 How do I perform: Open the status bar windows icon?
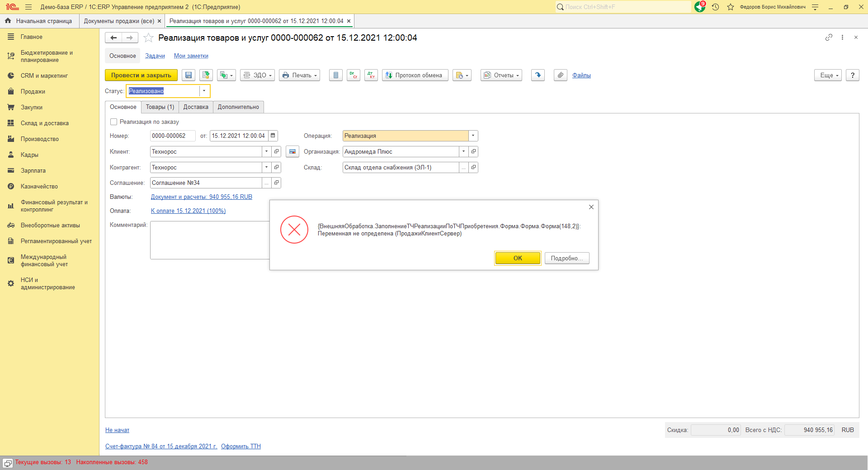point(8,463)
